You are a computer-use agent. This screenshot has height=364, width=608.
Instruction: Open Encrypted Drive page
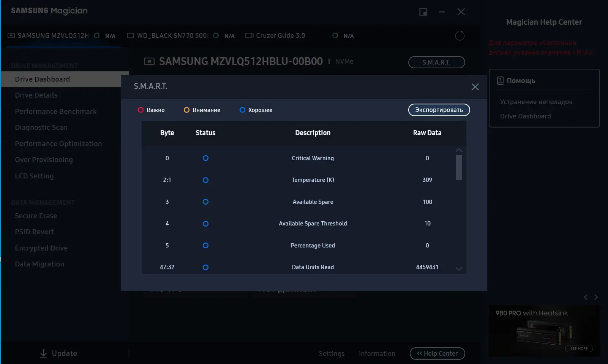click(x=41, y=248)
